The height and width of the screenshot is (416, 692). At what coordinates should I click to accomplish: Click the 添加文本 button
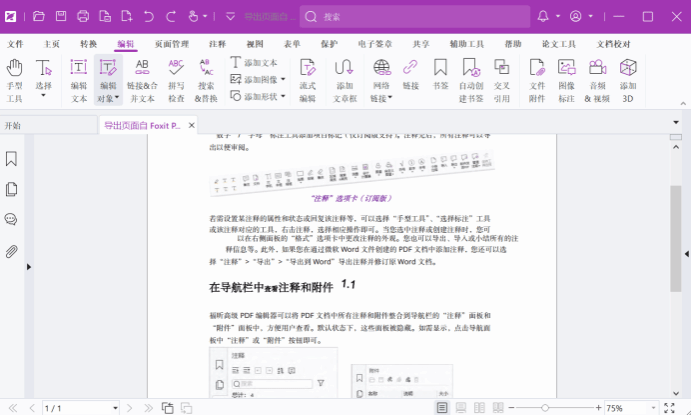point(255,62)
